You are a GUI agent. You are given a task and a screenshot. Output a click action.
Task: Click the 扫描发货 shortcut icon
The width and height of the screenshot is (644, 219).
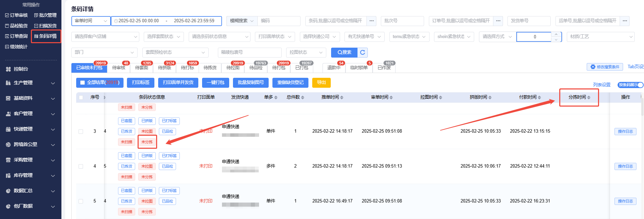click(x=36, y=26)
